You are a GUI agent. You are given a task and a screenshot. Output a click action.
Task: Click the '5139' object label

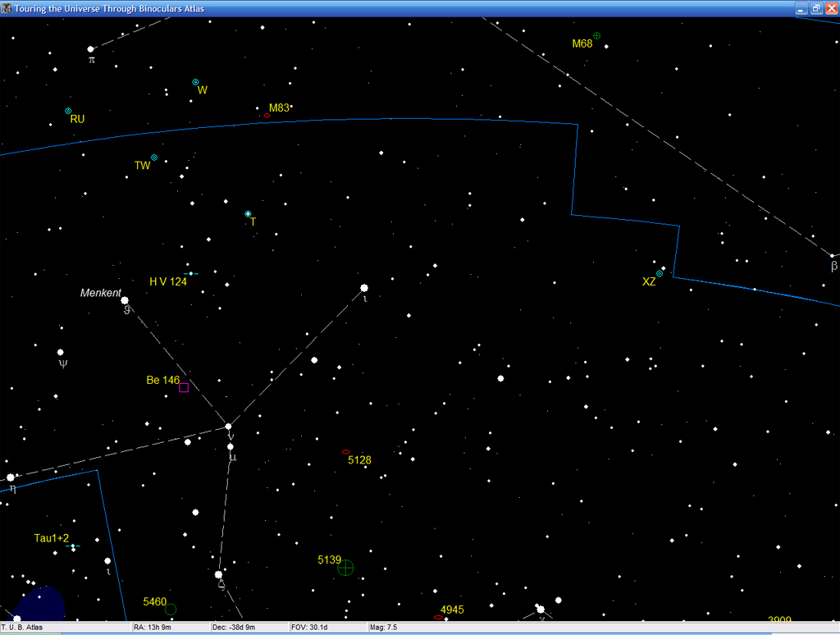coord(329,560)
